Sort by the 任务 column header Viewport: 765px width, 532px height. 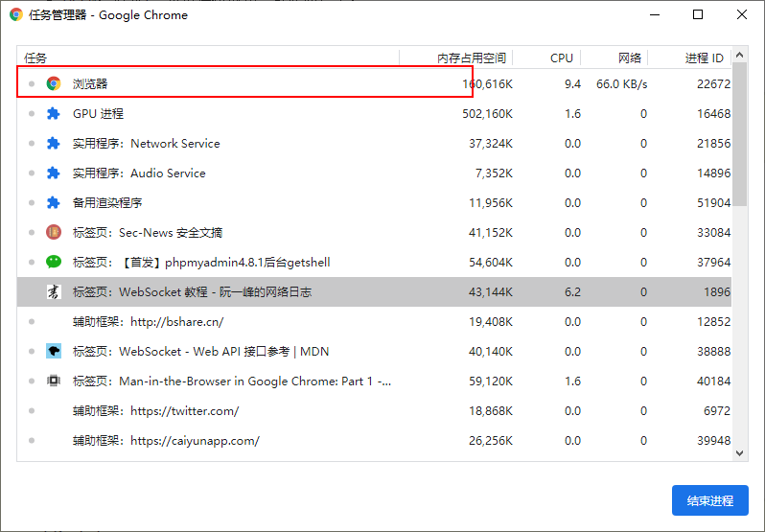pos(208,58)
